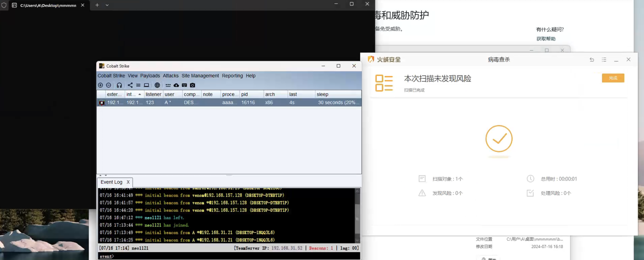Sort sessions by the sleep column header
Screen dimensions: 644x260
(338, 95)
